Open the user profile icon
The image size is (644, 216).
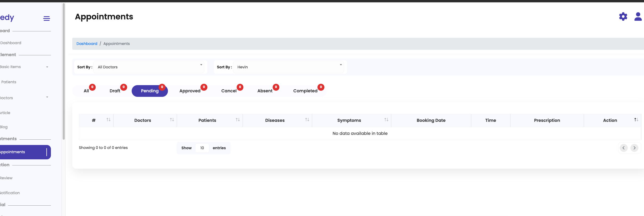point(638,16)
